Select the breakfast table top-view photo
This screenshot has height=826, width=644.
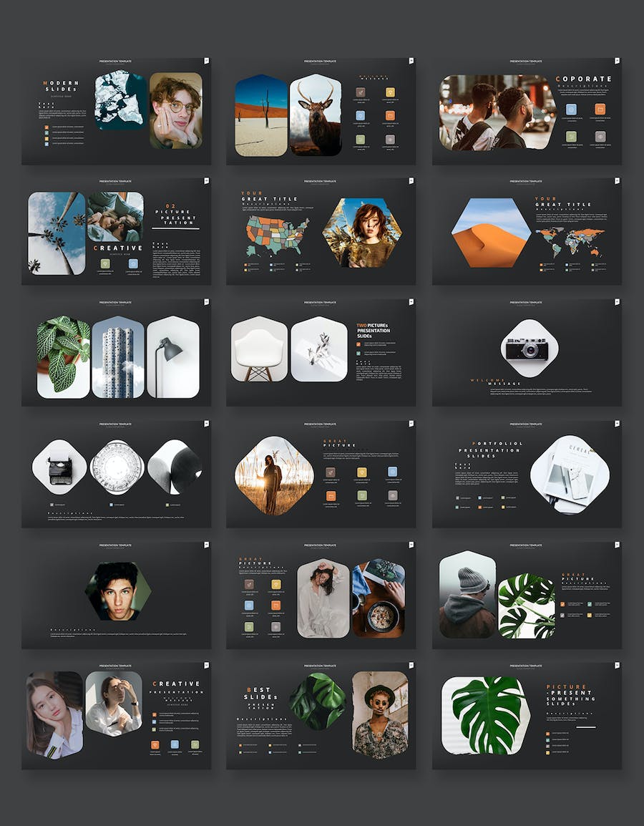click(379, 598)
